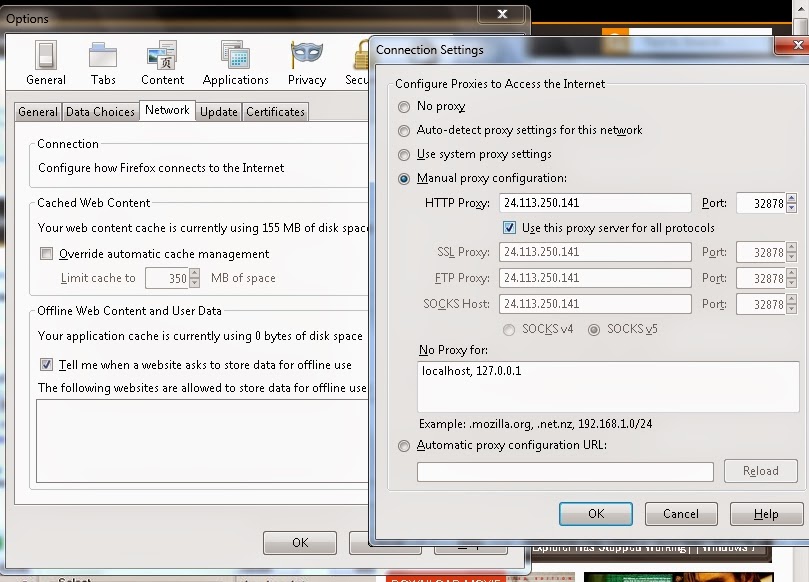This screenshot has width=809, height=582.
Task: Increase SOCKS Host port with up arrow
Action: click(792, 299)
